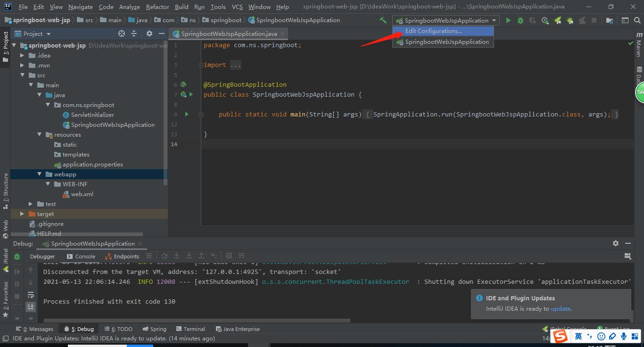The height and width of the screenshot is (347, 644).
Task: Toggle the Maven side panel
Action: click(x=639, y=45)
